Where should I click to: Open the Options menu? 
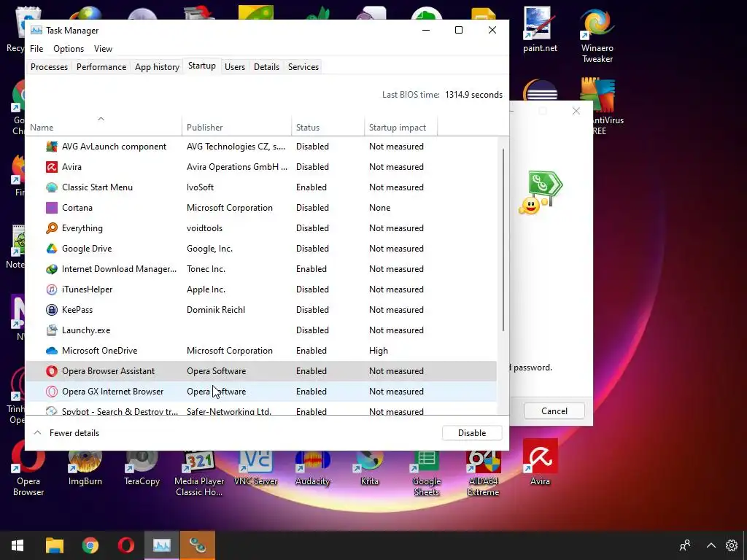click(x=69, y=49)
